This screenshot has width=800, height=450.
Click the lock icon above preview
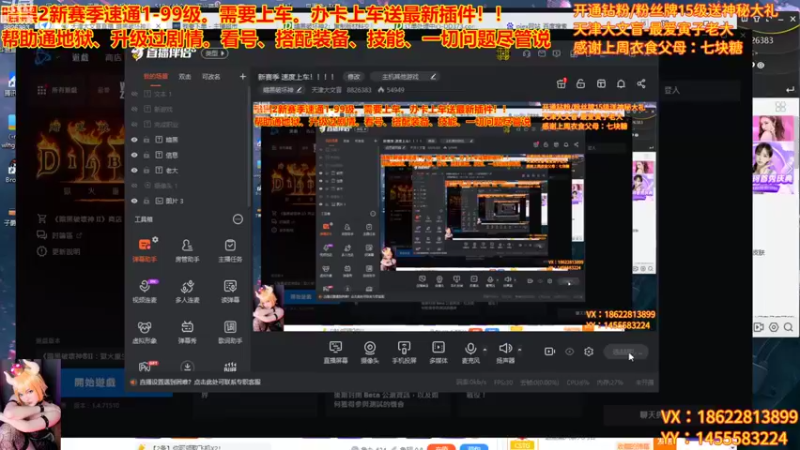[x=581, y=84]
